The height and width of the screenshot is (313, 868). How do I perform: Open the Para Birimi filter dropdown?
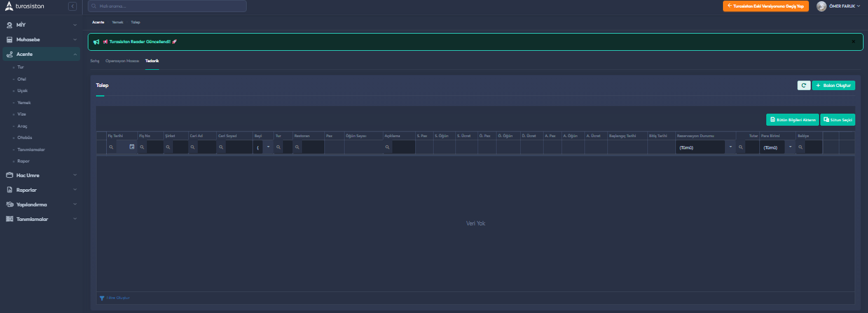790,147
